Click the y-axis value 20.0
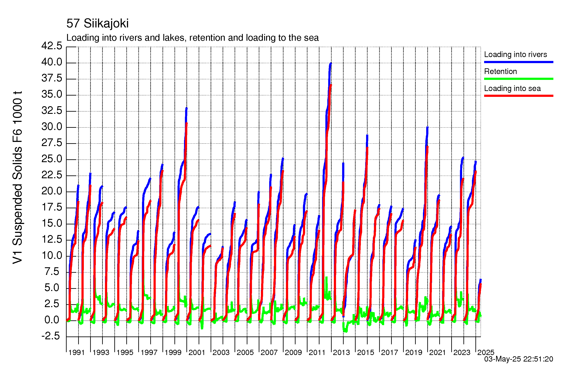 [52, 191]
